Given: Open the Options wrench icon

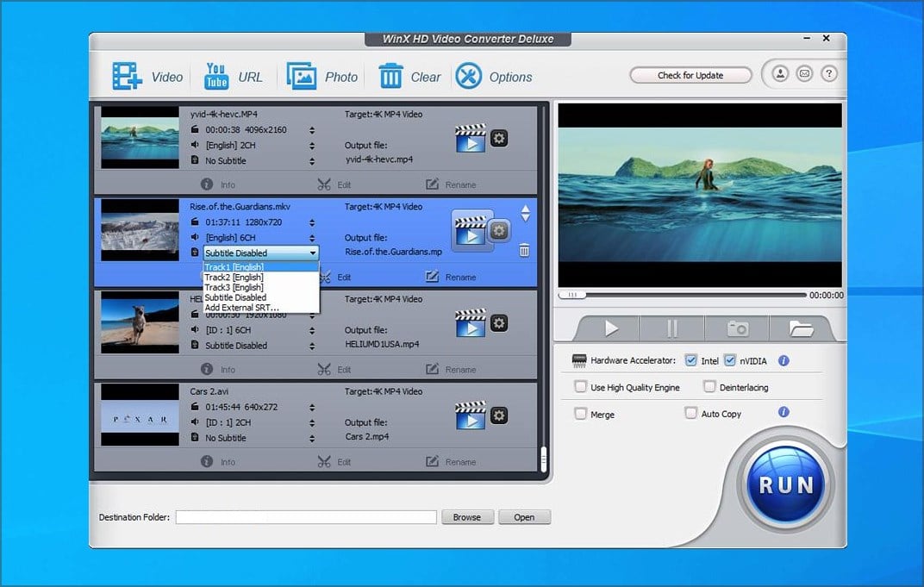Looking at the screenshot, I should pyautogui.click(x=469, y=76).
